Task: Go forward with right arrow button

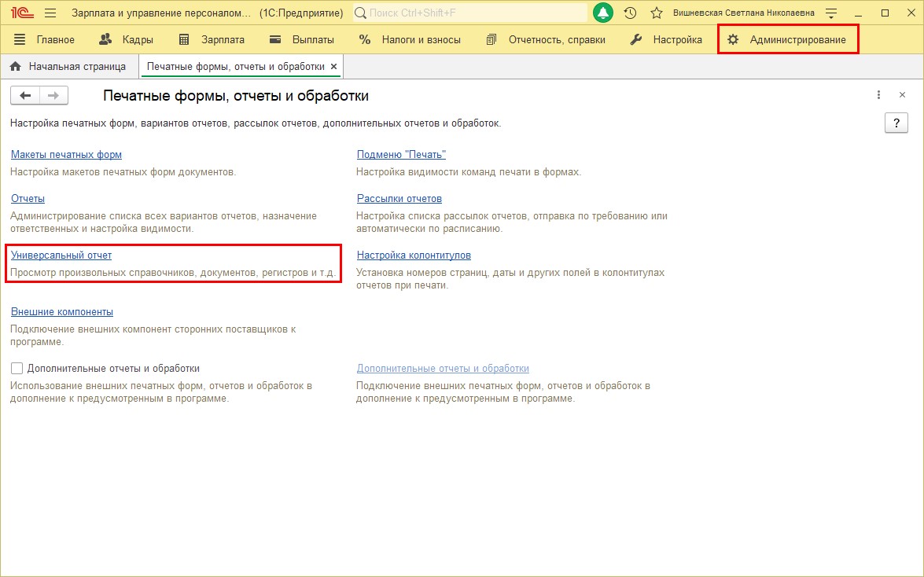Action: point(53,95)
